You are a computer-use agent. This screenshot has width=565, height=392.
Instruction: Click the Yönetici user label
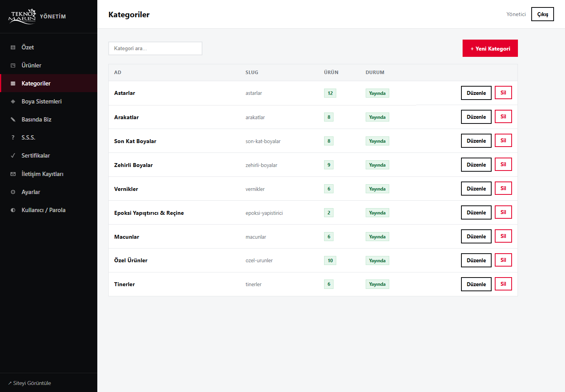pos(516,14)
